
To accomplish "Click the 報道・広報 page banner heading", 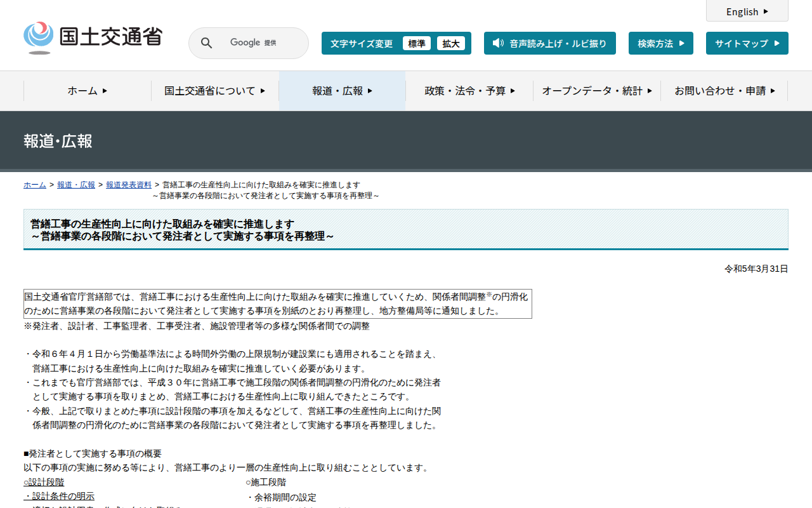I will 58,141.
